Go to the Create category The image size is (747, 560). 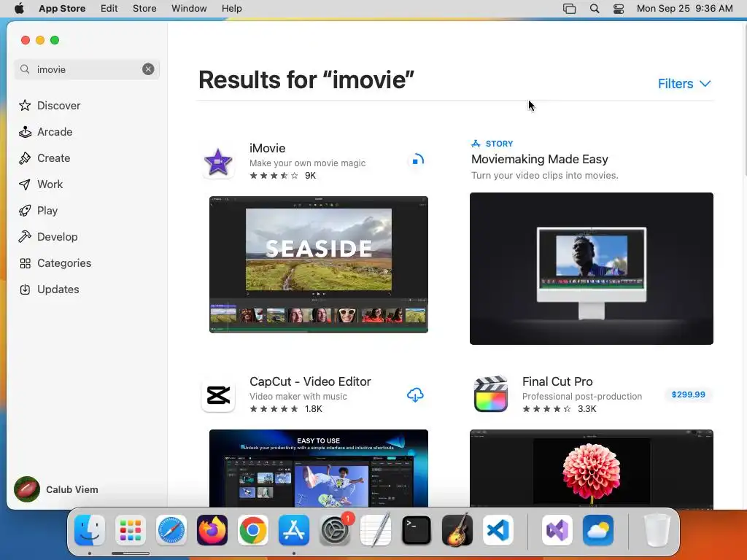point(44,158)
